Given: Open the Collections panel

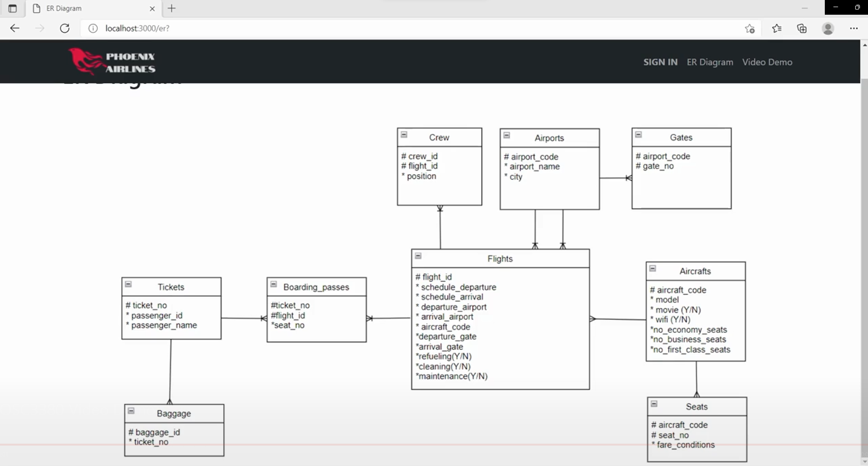Looking at the screenshot, I should 802,28.
